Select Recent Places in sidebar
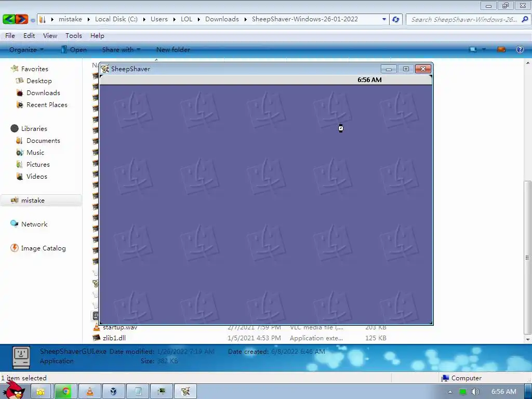Viewport: 532px width, 399px height. pyautogui.click(x=47, y=104)
